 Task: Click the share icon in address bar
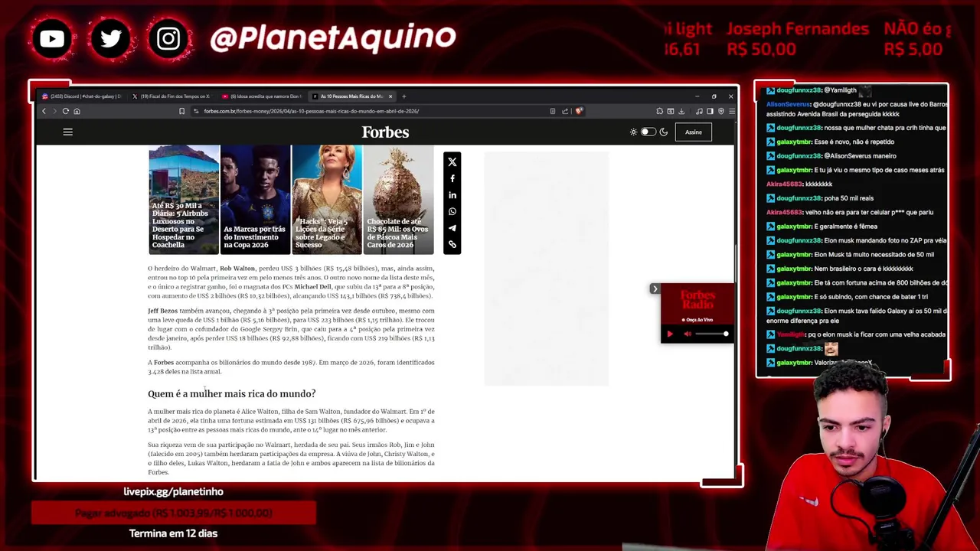[565, 111]
